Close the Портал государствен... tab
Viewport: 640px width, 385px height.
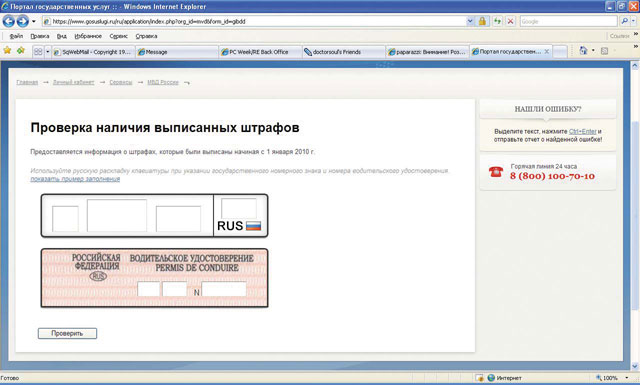[x=547, y=51]
